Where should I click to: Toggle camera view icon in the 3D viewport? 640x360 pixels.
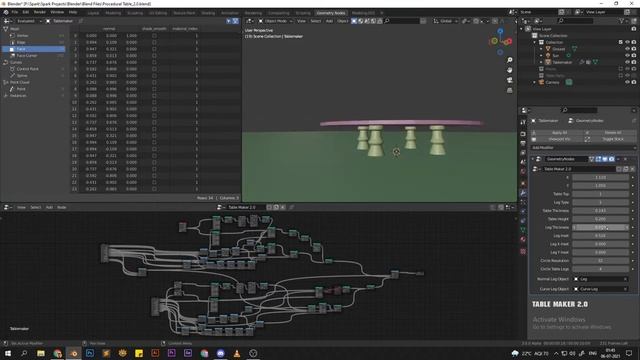(x=509, y=80)
